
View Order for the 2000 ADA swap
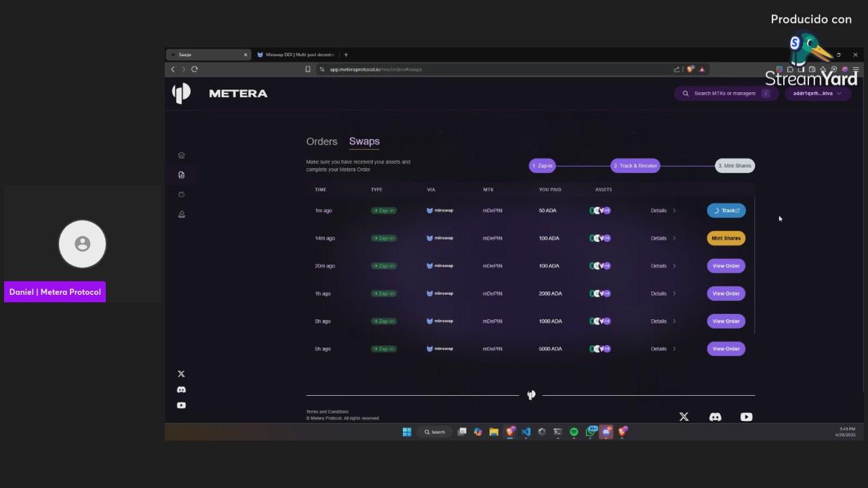[726, 293]
